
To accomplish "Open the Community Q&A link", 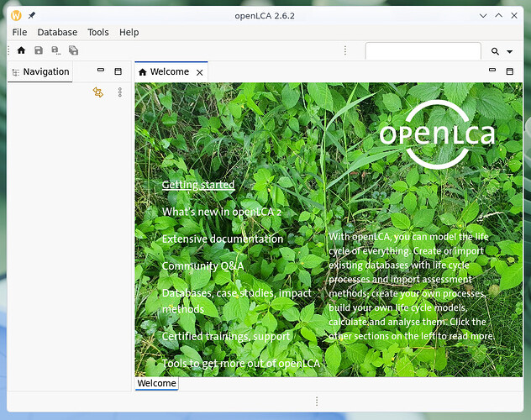I will click(202, 266).
